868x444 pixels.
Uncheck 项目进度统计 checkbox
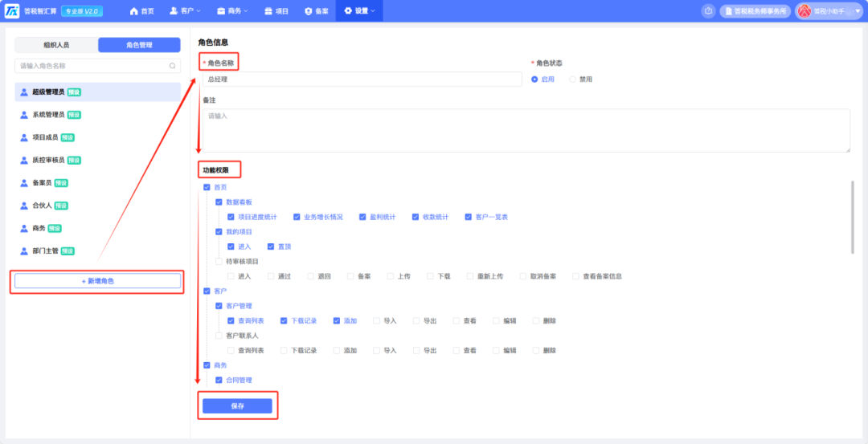pyautogui.click(x=231, y=217)
